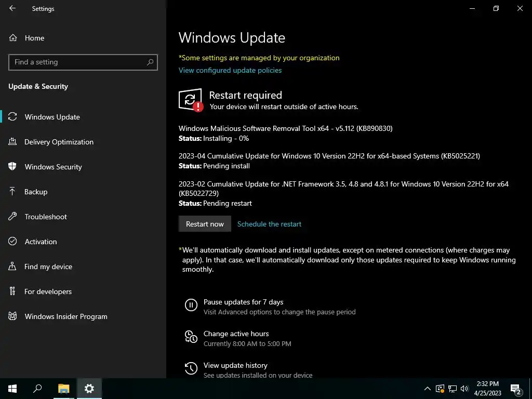This screenshot has height=399, width=532.
Task: Click the taskbar clock showing 2:32 PM
Action: tap(487, 389)
